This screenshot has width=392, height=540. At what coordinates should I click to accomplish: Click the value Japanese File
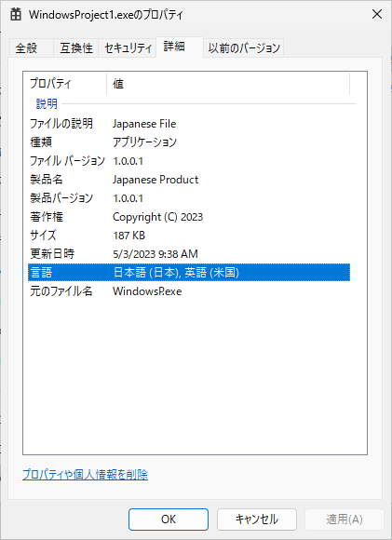click(x=144, y=124)
